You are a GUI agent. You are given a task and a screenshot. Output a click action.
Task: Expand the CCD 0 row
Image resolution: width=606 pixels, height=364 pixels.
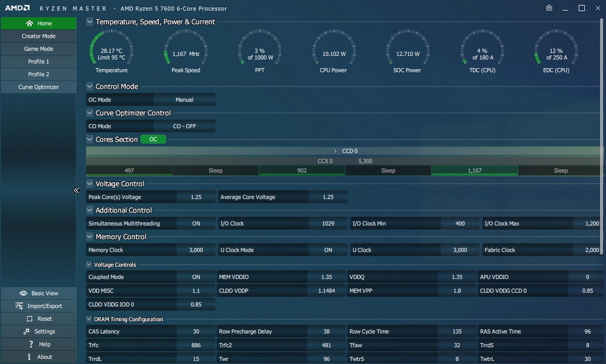tap(335, 151)
